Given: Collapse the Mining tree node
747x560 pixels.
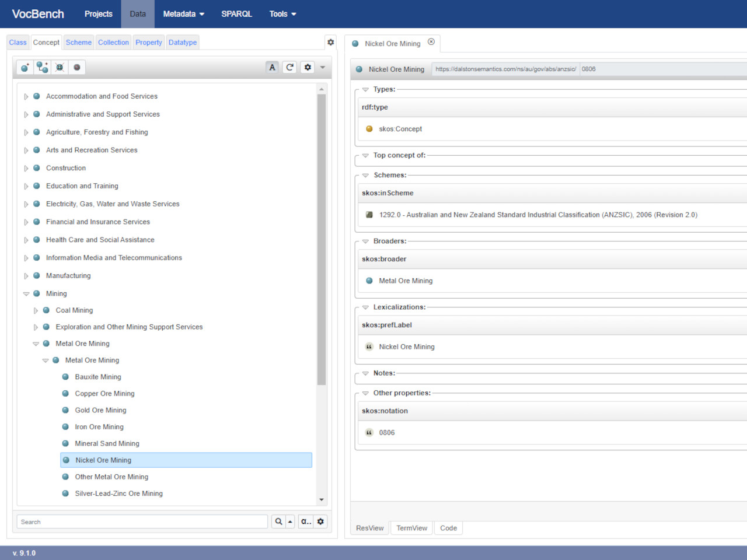Looking at the screenshot, I should (x=26, y=294).
